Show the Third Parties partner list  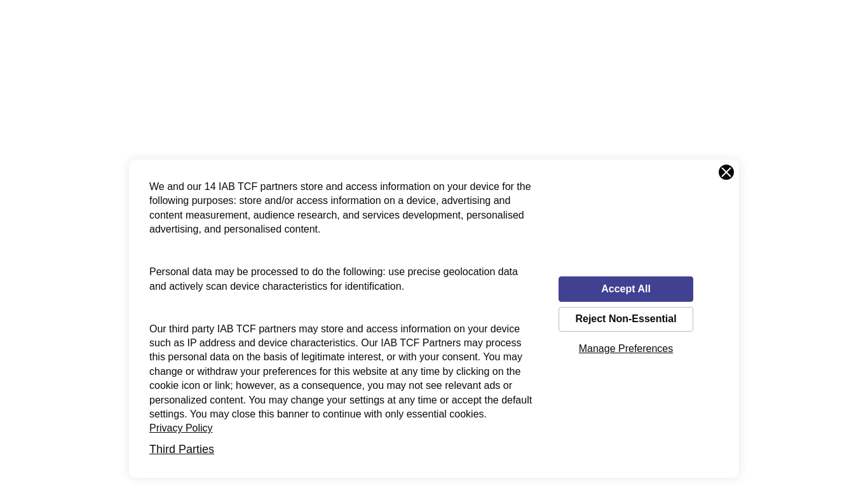point(182,449)
